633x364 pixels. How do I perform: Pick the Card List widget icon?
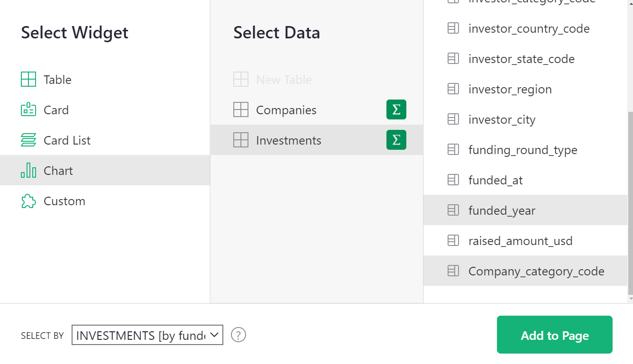tap(28, 140)
